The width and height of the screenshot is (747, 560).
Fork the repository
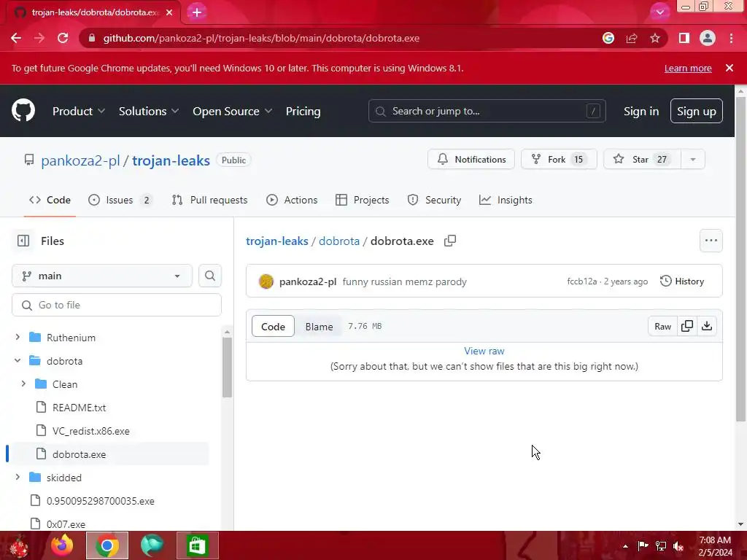tap(559, 160)
